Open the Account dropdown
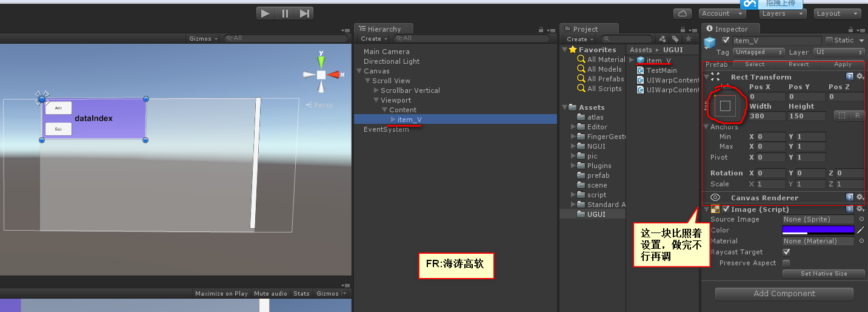This screenshot has width=868, height=312. [722, 13]
